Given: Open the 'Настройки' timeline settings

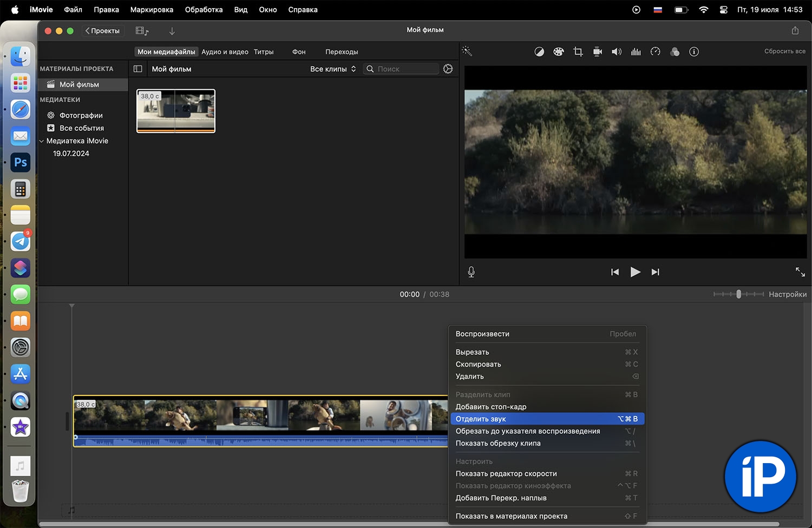Looking at the screenshot, I should coord(787,294).
